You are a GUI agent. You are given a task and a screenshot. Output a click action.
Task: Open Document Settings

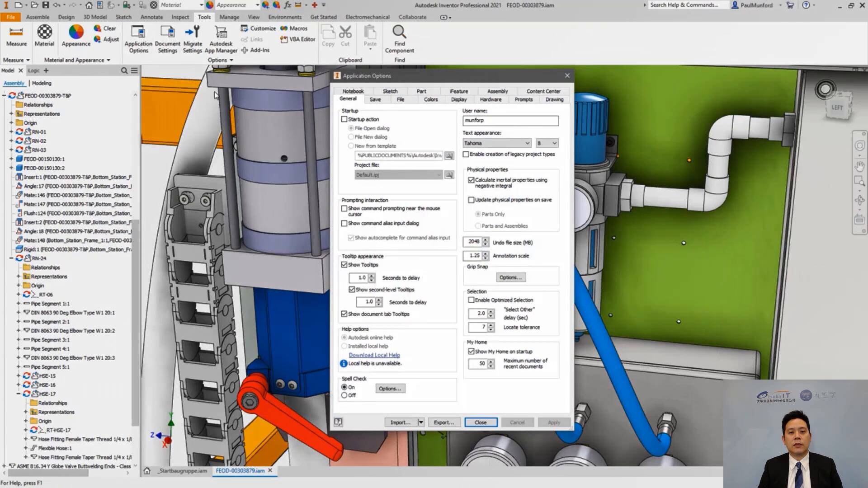pos(167,39)
